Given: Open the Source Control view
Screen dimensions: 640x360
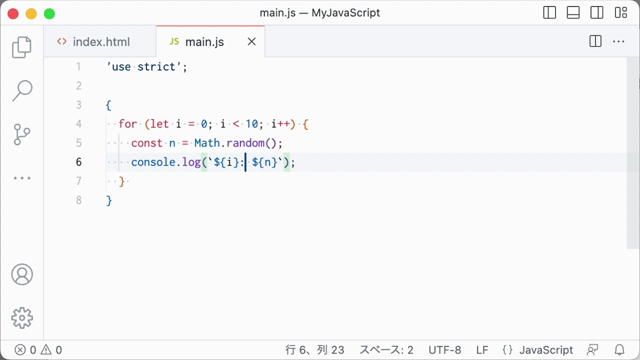Looking at the screenshot, I should [22, 134].
